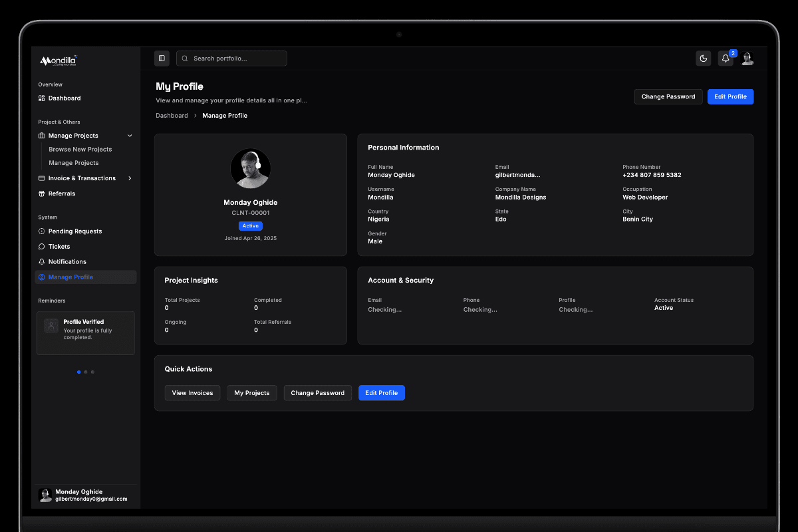
Task: Expand Invoice & Transactions submenu
Action: (x=130, y=178)
